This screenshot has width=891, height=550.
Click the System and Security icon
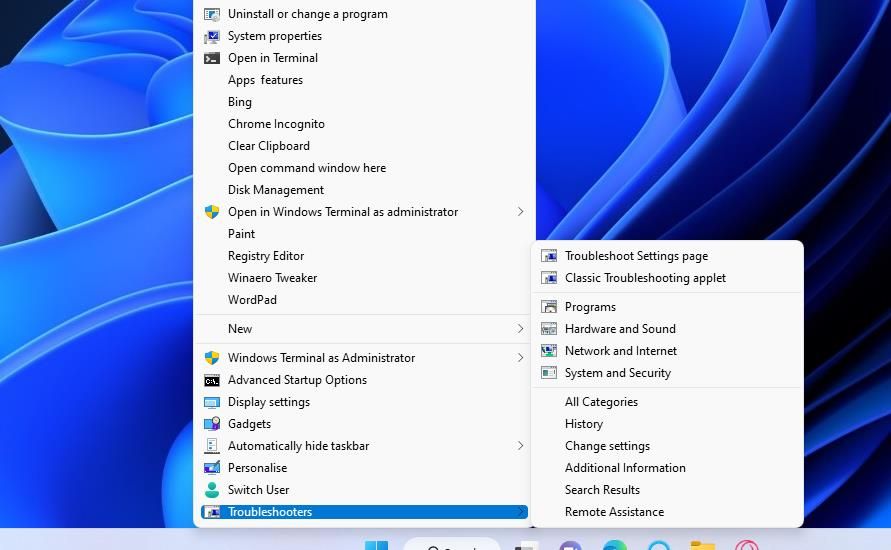click(549, 373)
